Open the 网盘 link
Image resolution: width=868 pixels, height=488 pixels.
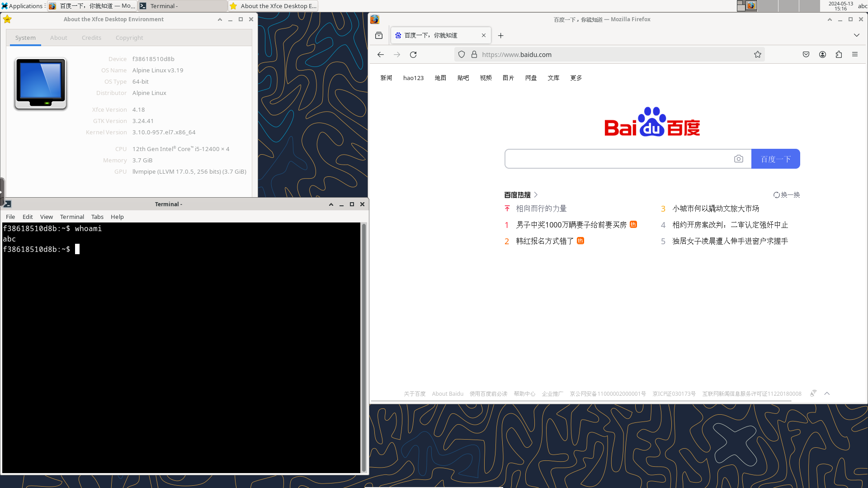531,78
